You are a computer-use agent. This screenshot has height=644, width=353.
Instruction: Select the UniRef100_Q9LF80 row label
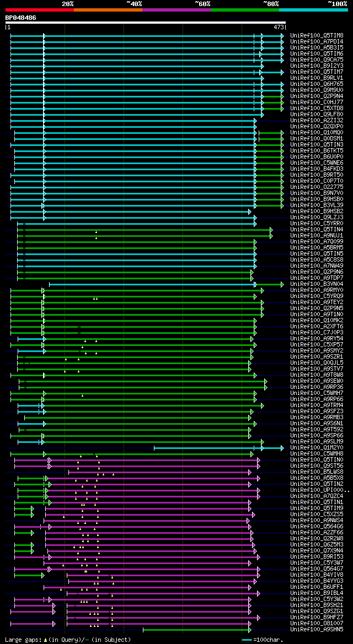(317, 114)
